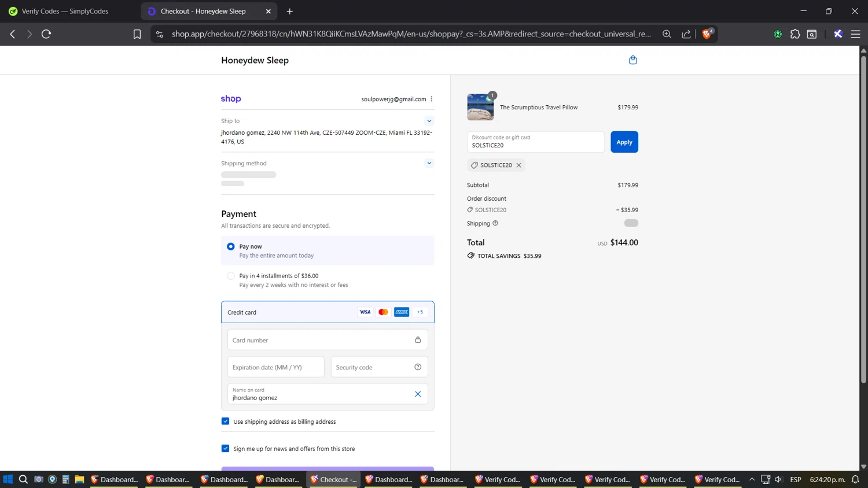Open Windows taskbar search
The height and width of the screenshot is (488, 868).
(x=23, y=479)
